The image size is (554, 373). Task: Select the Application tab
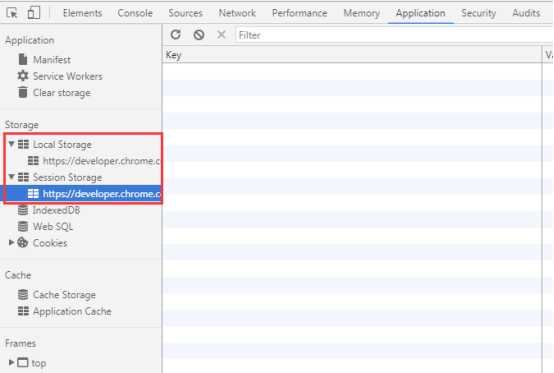(420, 13)
